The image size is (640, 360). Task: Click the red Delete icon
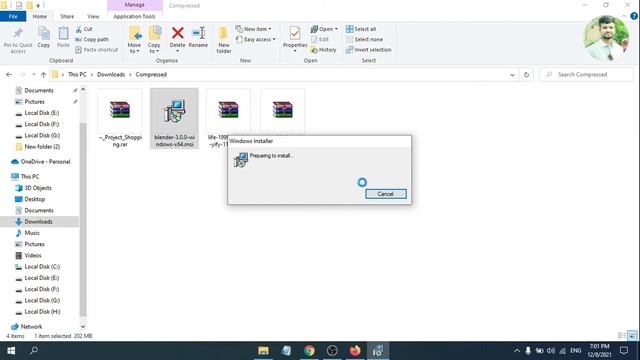pyautogui.click(x=178, y=33)
